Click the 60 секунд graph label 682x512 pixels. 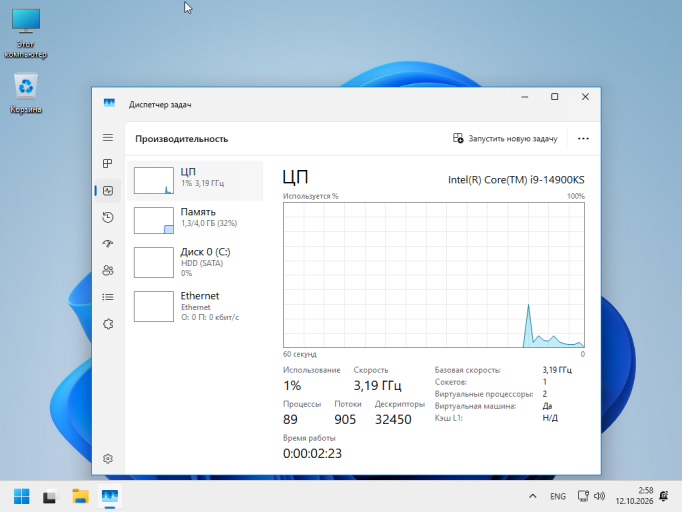300,354
